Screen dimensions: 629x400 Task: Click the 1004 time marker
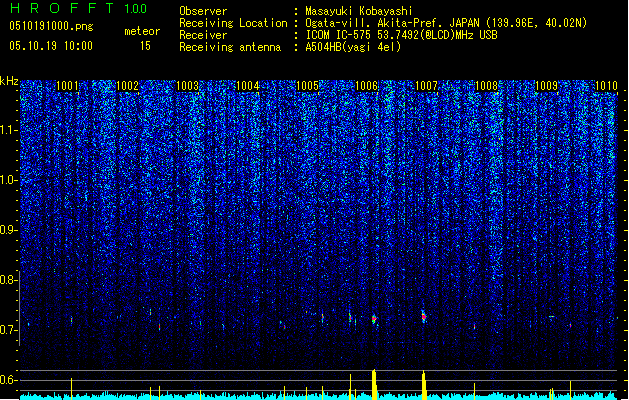tap(248, 86)
